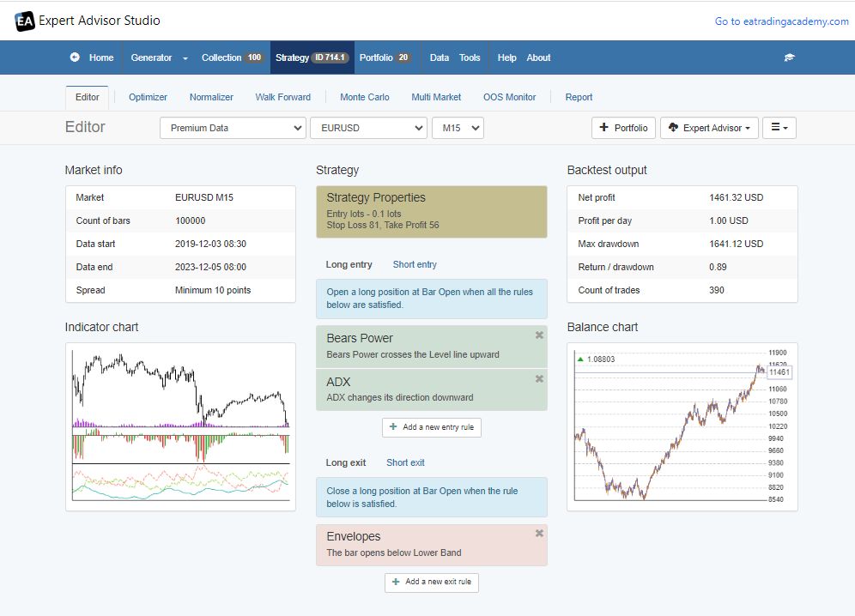Click the back arrow icon beside Home
The width and height of the screenshot is (855, 616).
(x=75, y=57)
